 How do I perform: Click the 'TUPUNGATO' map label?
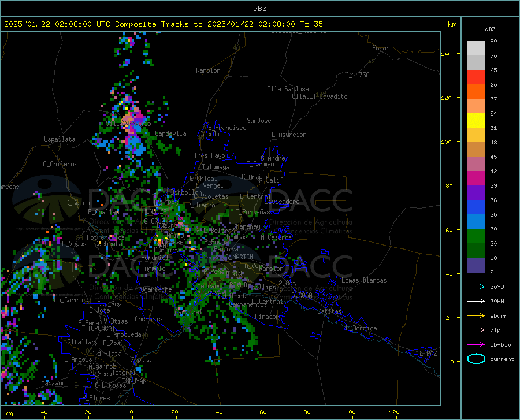tap(103, 329)
